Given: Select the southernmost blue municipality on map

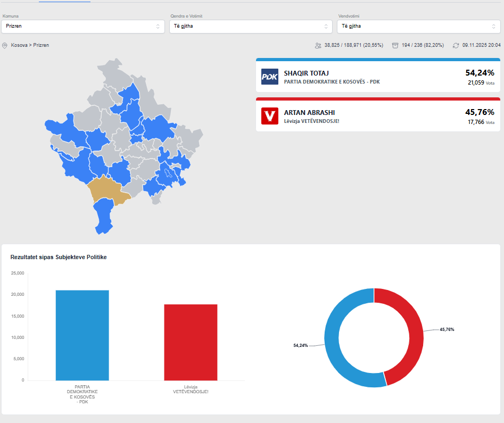Looking at the screenshot, I should (104, 217).
